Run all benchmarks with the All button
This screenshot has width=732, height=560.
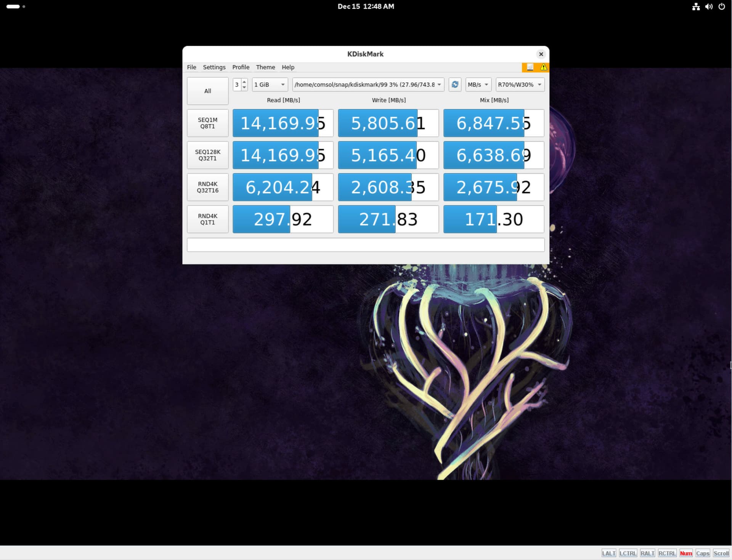pyautogui.click(x=208, y=91)
